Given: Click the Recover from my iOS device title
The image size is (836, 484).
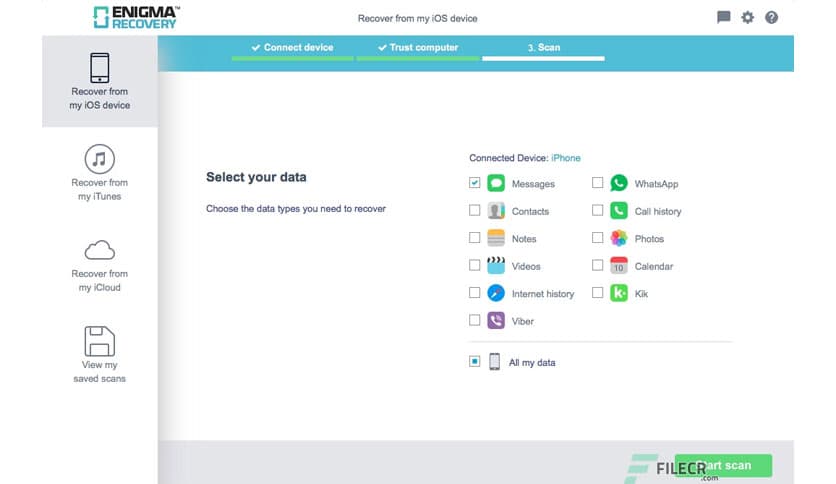Looking at the screenshot, I should coord(417,19).
